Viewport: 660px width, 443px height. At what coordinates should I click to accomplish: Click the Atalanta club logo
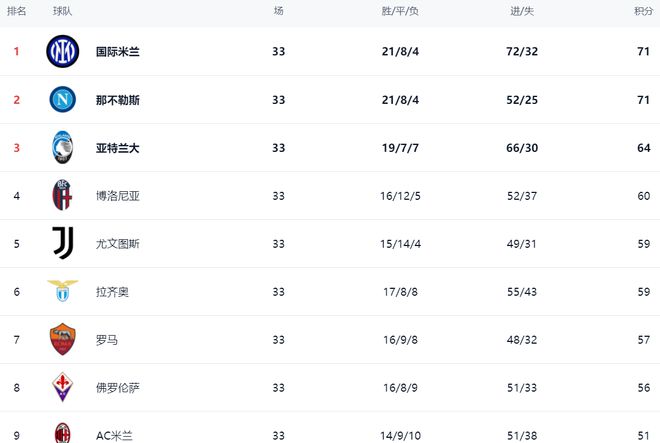[x=62, y=148]
